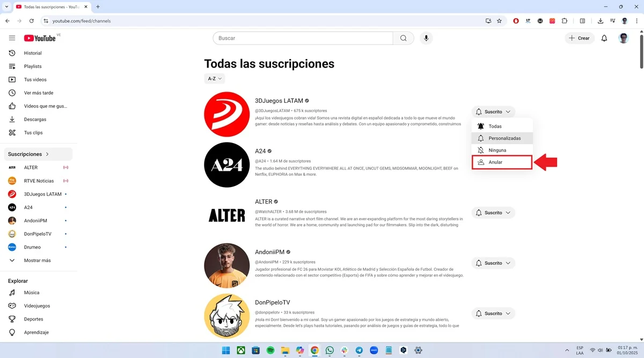Open the A-Z sort dropdown
The image size is (644, 358).
pos(215,79)
